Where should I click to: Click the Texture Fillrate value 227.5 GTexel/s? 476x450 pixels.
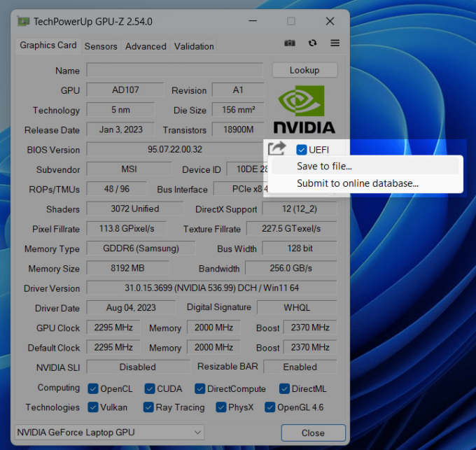click(291, 228)
